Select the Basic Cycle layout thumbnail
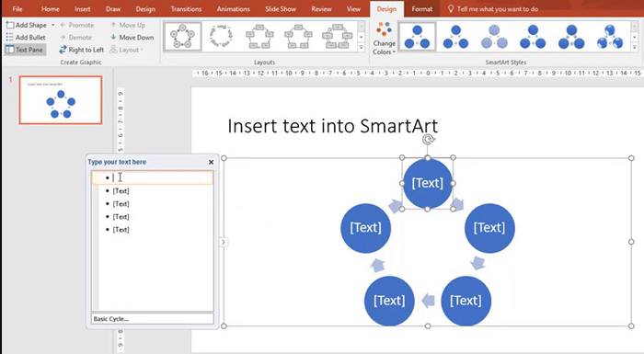The width and height of the screenshot is (644, 354). 183,37
